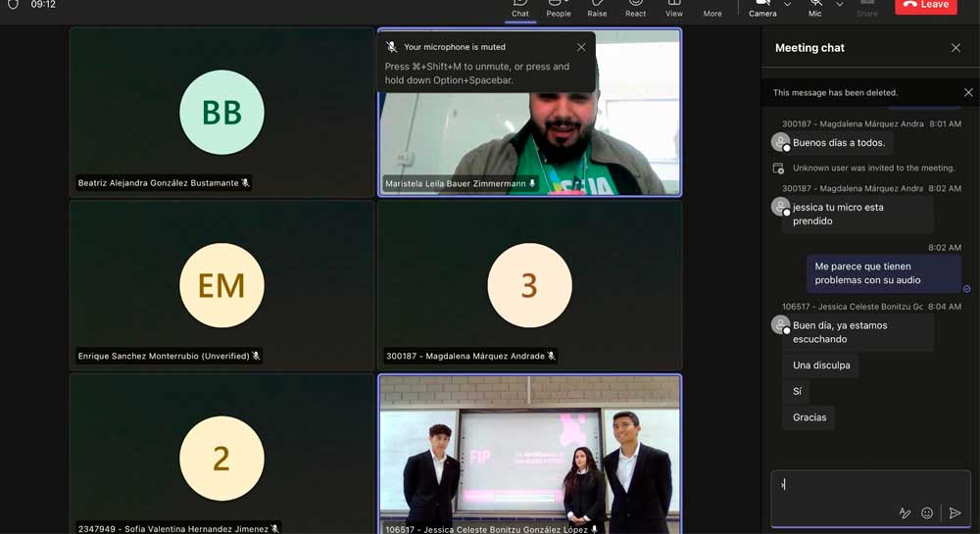This screenshot has height=534, width=980.
Task: Close the Meeting chat panel
Action: 955,48
